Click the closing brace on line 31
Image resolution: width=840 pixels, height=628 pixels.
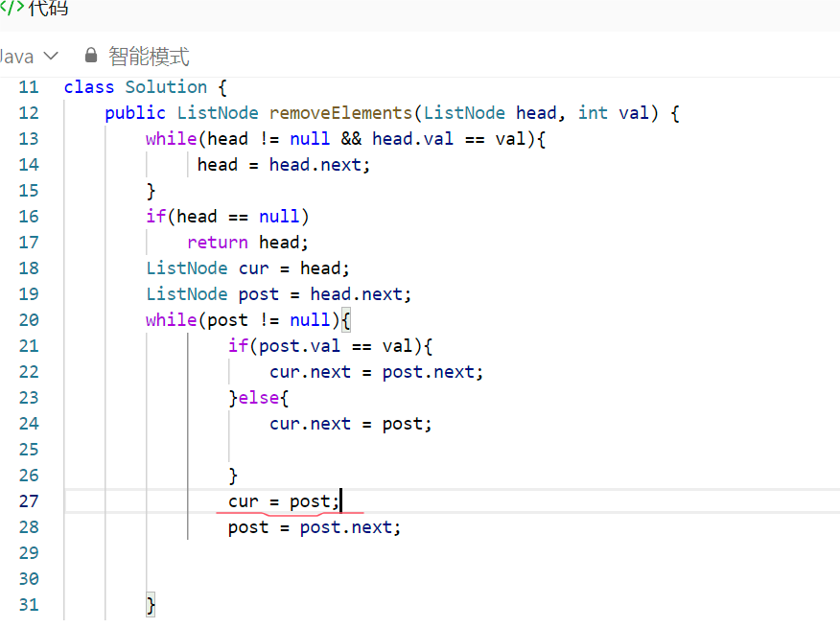pyautogui.click(x=151, y=606)
